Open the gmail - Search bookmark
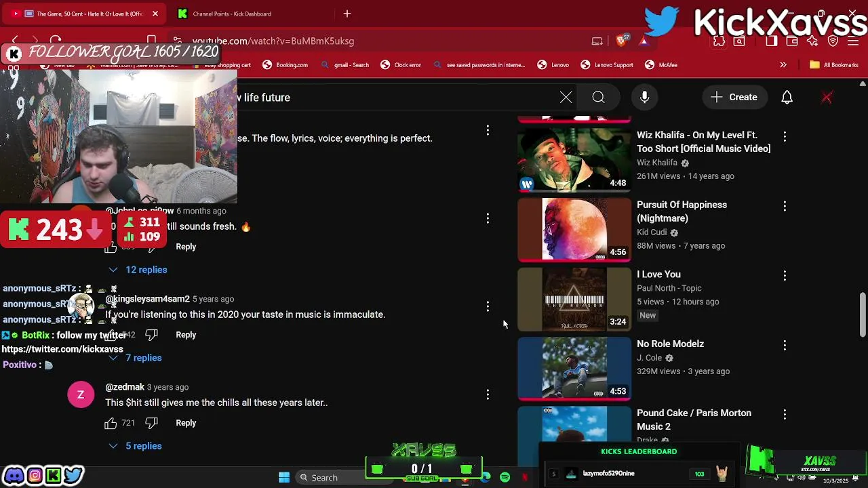 (344, 65)
